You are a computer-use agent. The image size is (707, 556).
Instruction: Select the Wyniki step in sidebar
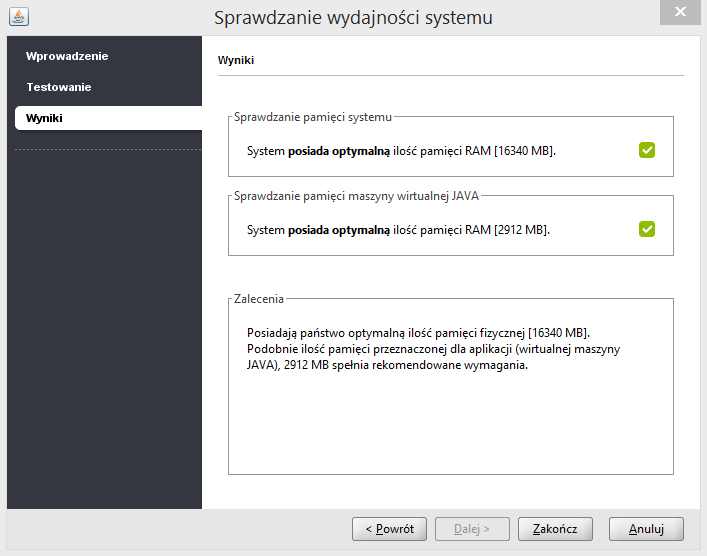click(x=108, y=118)
